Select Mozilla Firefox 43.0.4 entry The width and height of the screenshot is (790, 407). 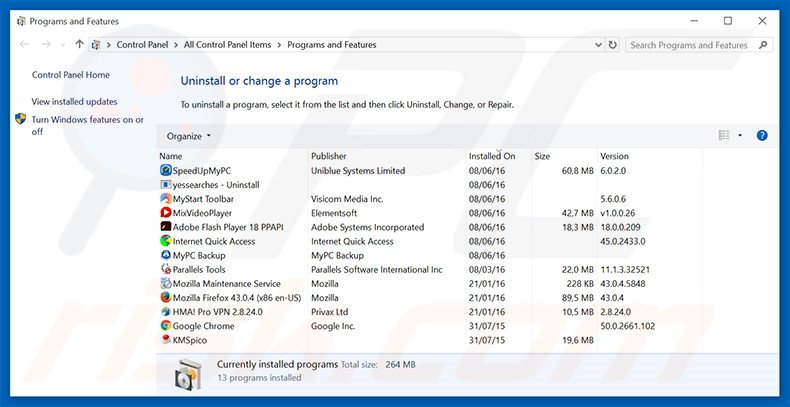237,297
